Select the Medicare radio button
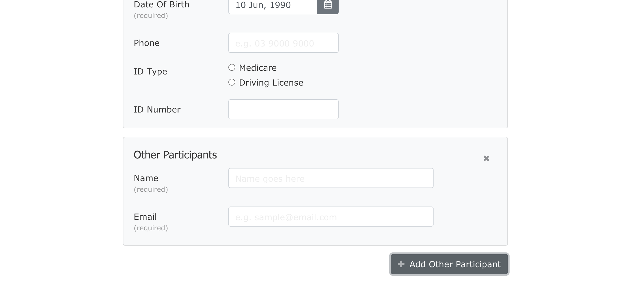 (232, 68)
